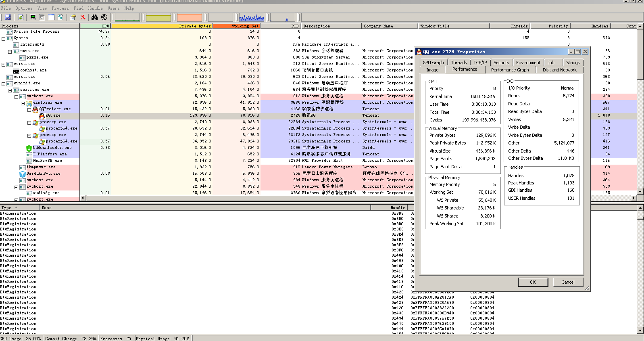Switch to the Threads tab in Properties

pyautogui.click(x=459, y=63)
